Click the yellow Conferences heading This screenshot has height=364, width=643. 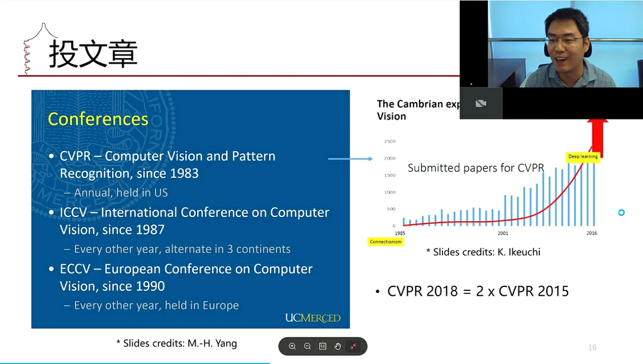pos(98,120)
